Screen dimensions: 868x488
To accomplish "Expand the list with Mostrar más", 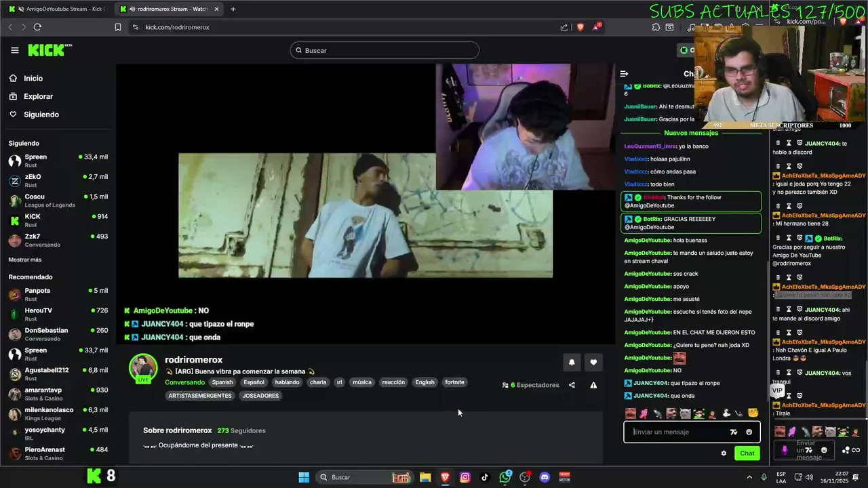I will click(25, 260).
